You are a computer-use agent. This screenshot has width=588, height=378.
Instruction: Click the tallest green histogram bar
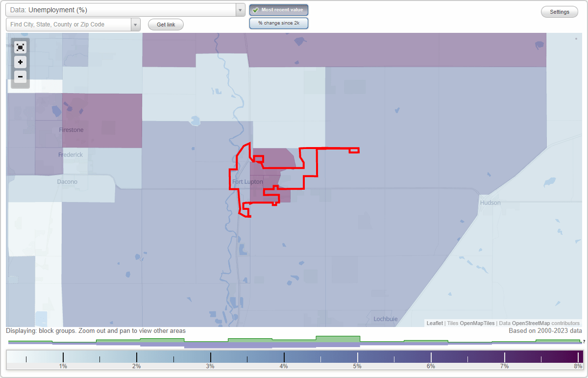click(x=338, y=339)
